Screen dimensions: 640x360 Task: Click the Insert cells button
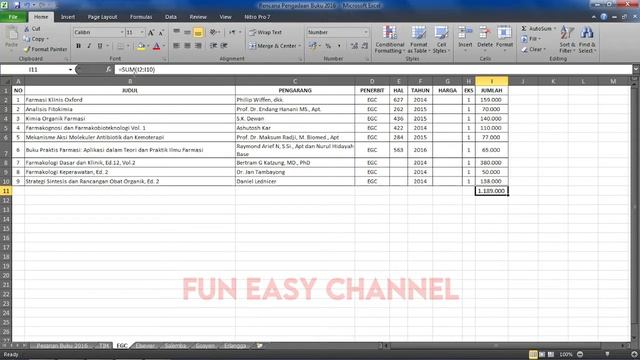pos(465,38)
